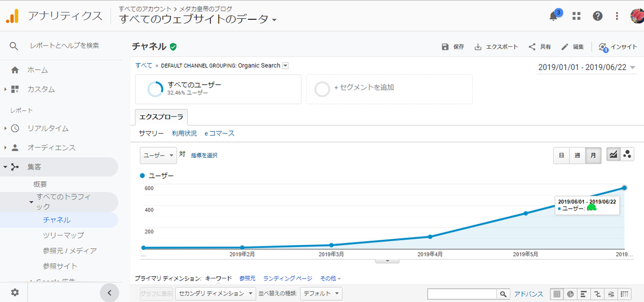This screenshot has width=644, height=302.
Task: Open the date range picker
Action: click(587, 68)
